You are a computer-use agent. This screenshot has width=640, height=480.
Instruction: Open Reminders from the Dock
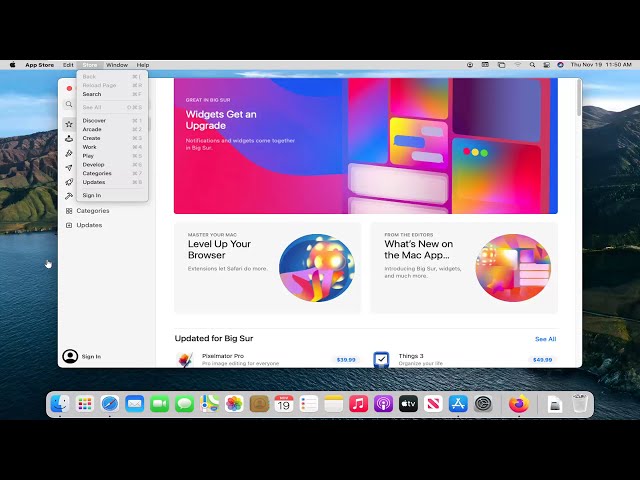(x=309, y=404)
